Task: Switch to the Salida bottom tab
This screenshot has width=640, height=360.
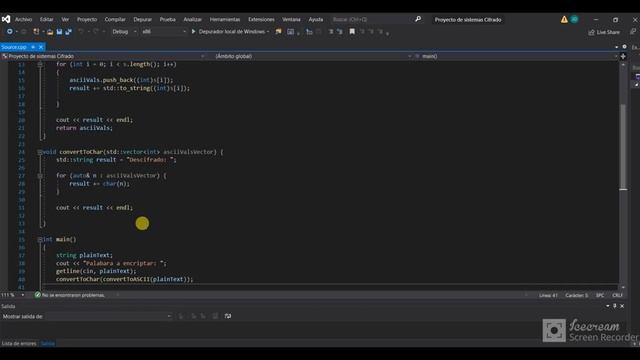Action: pos(48,343)
